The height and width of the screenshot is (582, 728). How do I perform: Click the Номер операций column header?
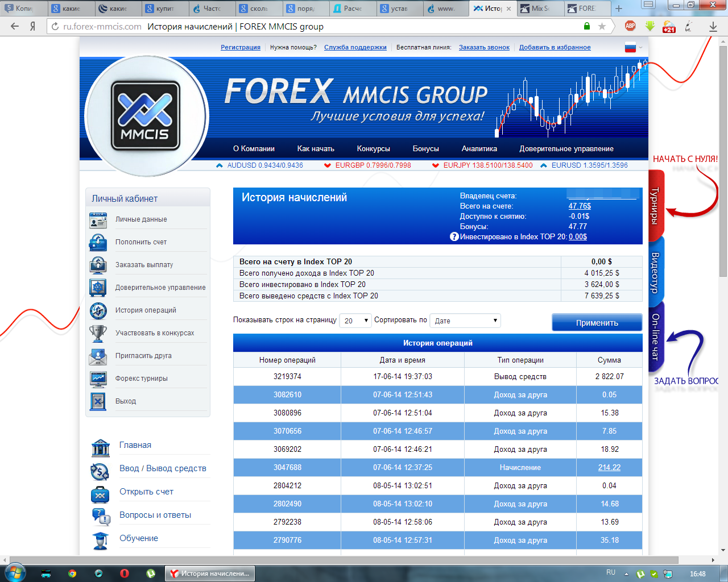click(x=287, y=360)
